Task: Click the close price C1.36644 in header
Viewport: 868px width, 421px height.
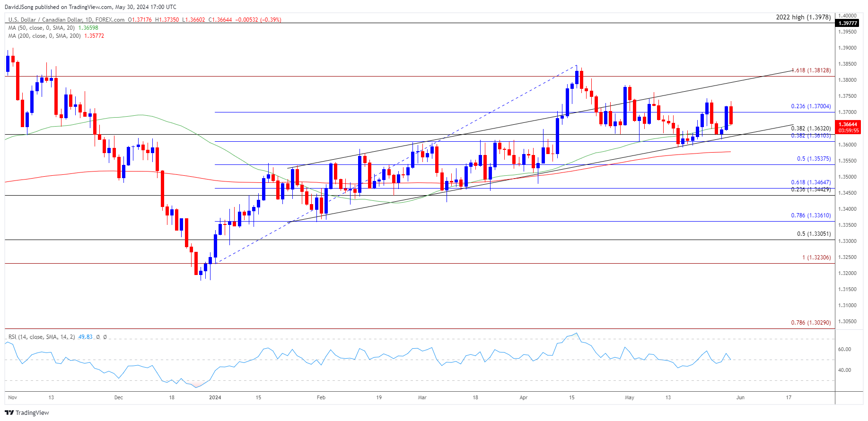Action: (220, 20)
